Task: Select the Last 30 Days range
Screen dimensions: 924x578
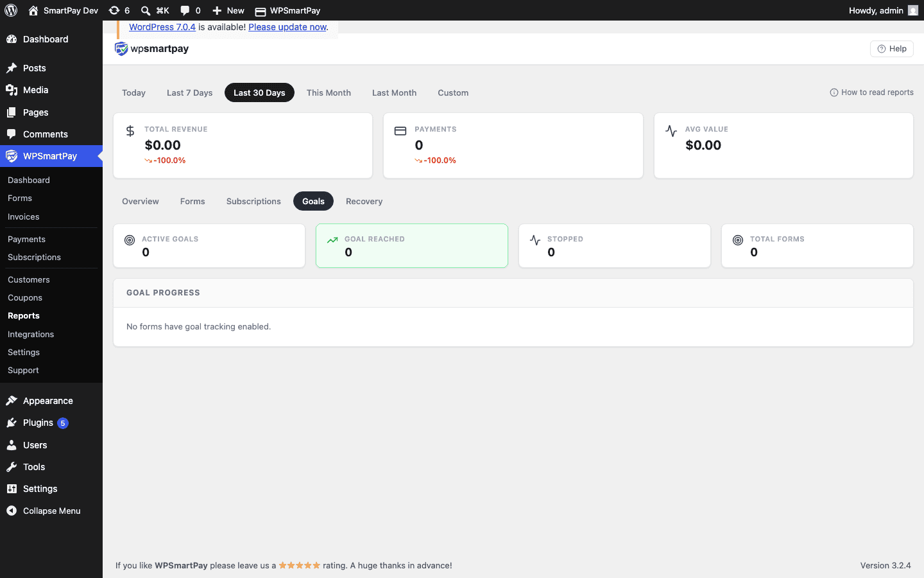Action: (259, 92)
